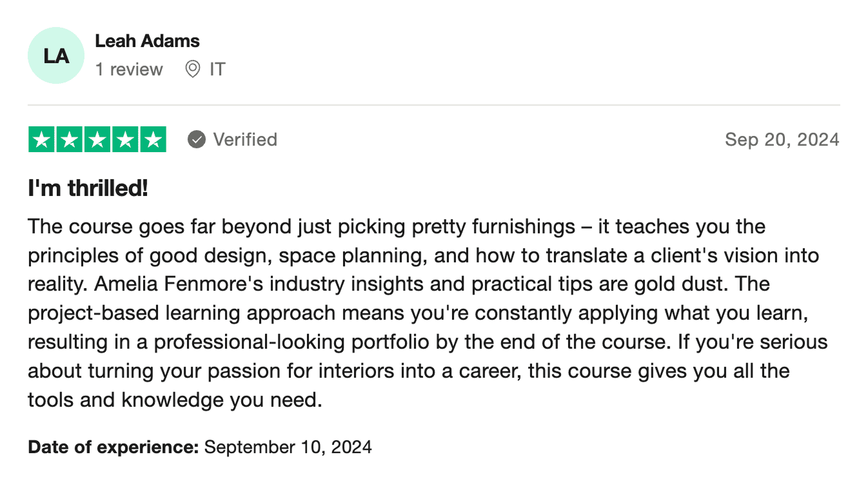Click the Verified checkmark badge icon
868x477 pixels.
[x=197, y=139]
